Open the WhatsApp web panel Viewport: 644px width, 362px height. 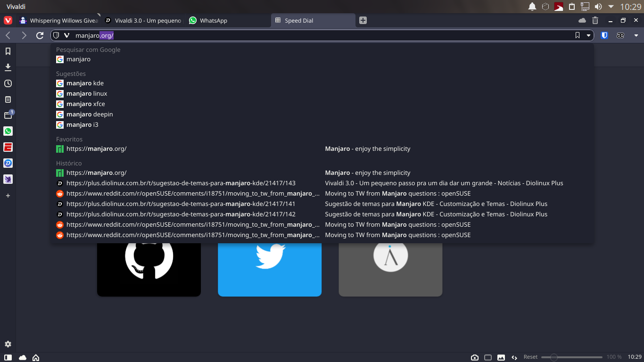(x=8, y=131)
